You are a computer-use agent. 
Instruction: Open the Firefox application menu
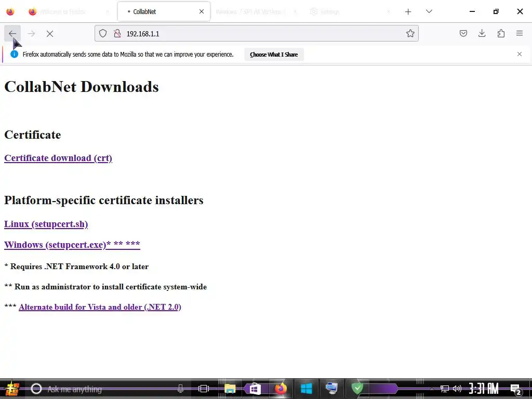[520, 33]
